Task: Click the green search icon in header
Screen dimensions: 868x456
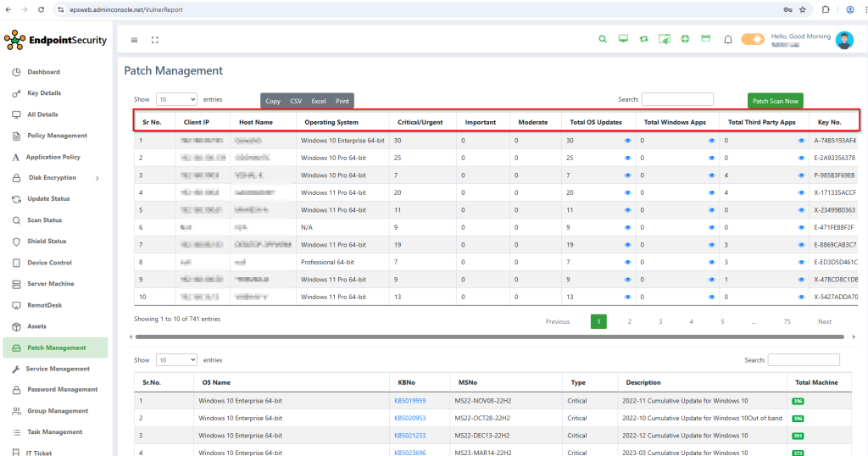Action: (603, 39)
